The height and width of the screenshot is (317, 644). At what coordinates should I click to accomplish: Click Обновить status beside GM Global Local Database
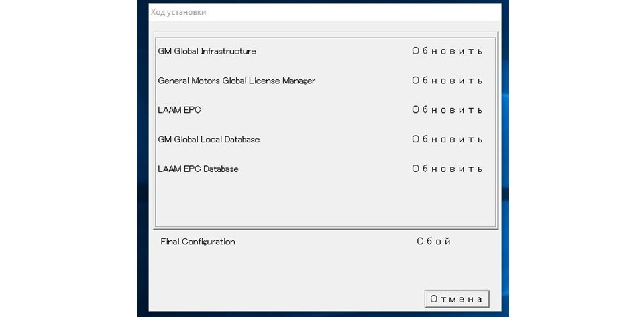coord(447,140)
